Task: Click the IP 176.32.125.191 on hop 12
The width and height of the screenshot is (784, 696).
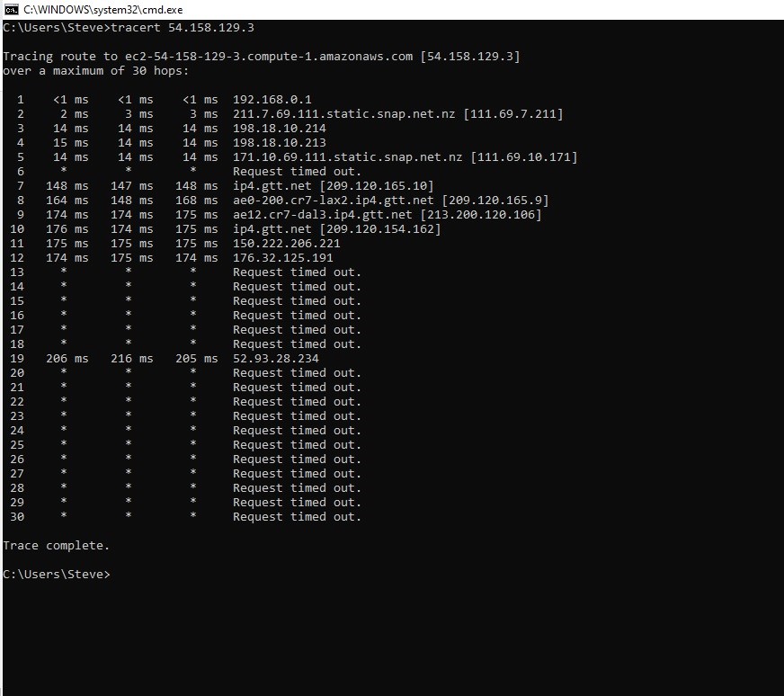Action: (x=283, y=258)
